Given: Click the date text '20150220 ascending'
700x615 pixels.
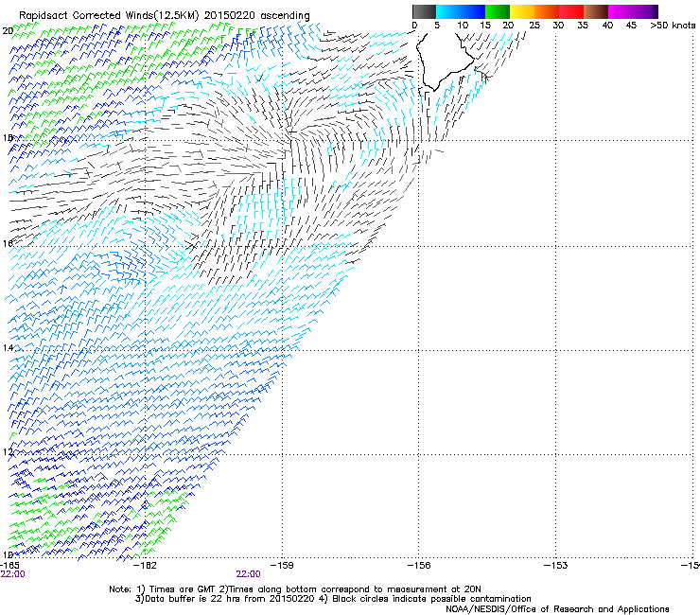Looking at the screenshot, I should pyautogui.click(x=257, y=15).
